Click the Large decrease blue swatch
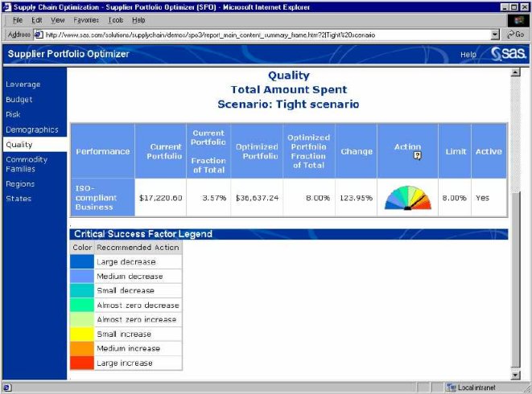The height and width of the screenshot is (394, 532). tap(82, 262)
